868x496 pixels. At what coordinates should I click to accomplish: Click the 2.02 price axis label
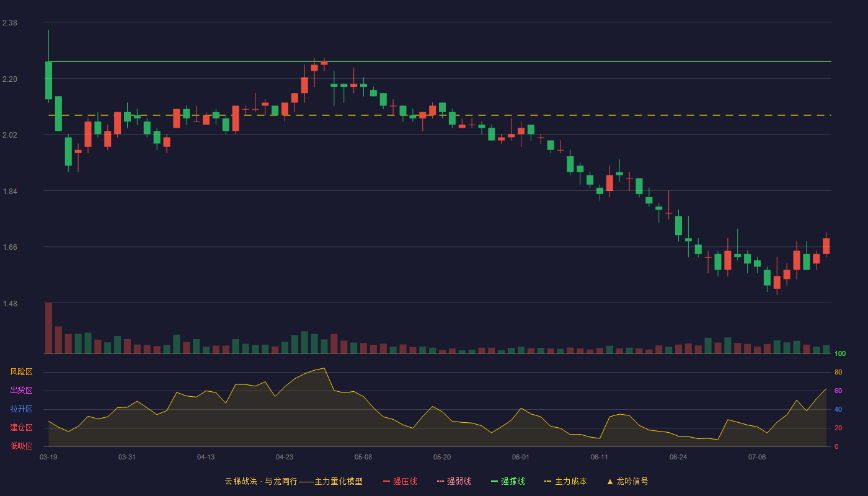[10, 135]
